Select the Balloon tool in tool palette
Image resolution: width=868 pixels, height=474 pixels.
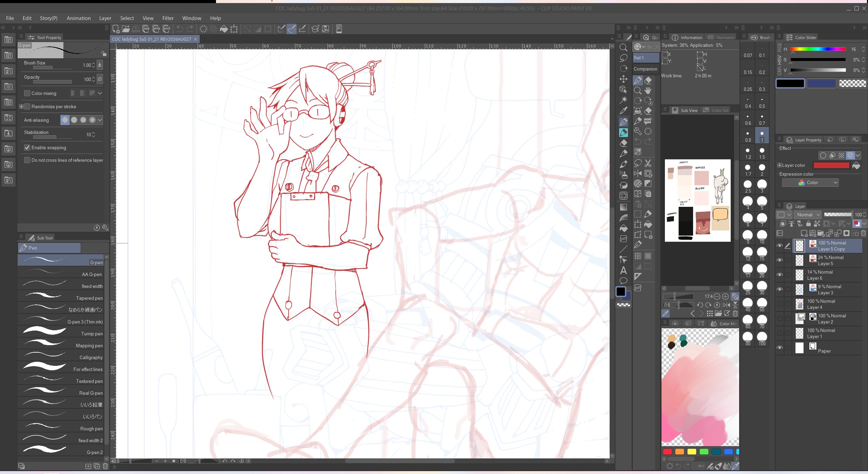pyautogui.click(x=623, y=281)
